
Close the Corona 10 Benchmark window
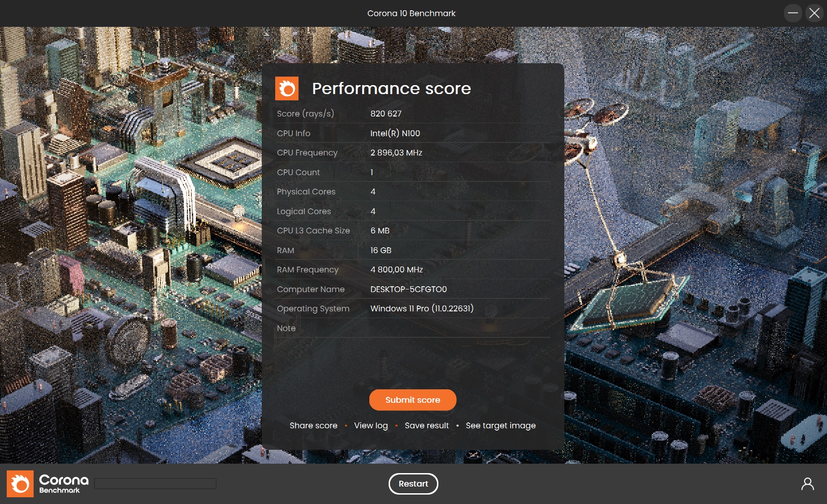[x=814, y=13]
